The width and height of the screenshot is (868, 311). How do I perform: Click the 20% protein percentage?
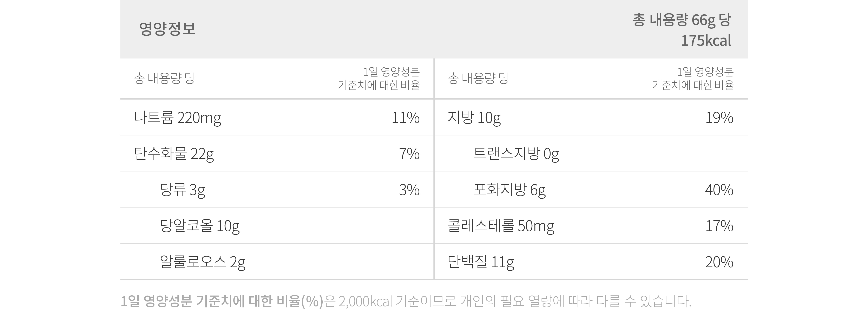click(x=719, y=262)
